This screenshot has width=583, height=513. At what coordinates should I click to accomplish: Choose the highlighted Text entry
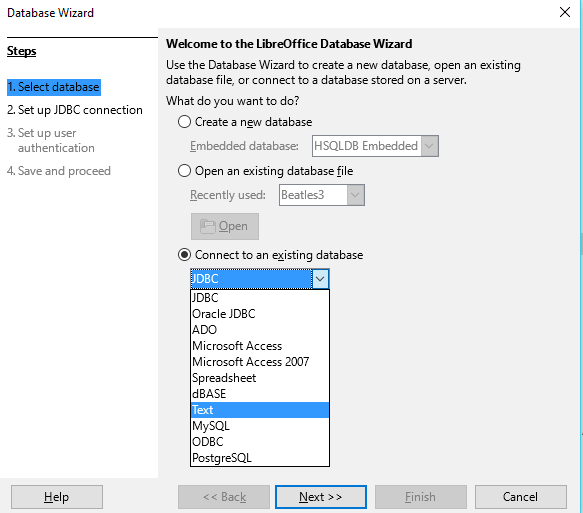coord(260,410)
